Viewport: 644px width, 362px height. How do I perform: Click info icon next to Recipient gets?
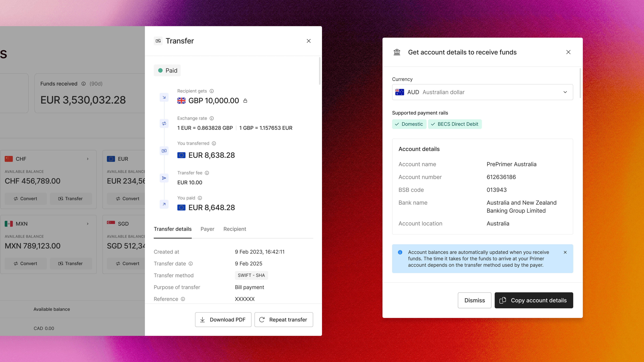click(211, 91)
